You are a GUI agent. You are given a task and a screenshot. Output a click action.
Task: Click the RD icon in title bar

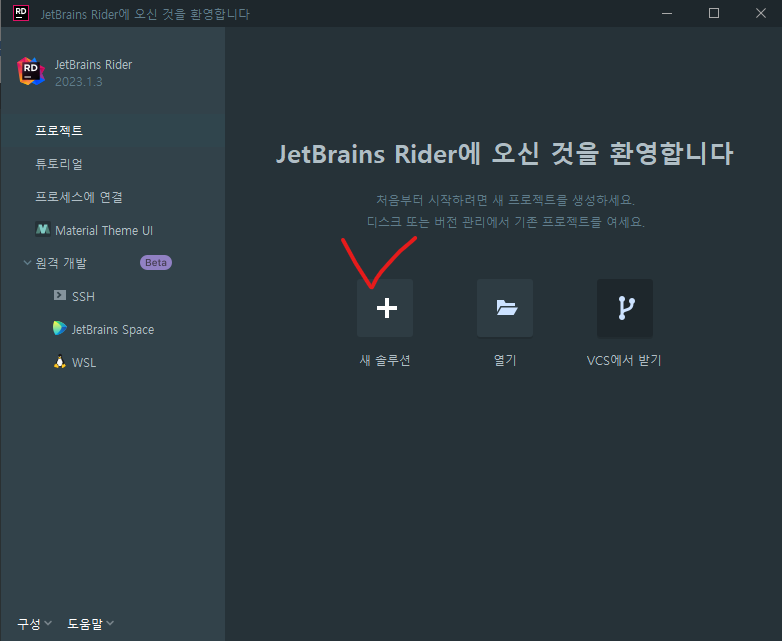(x=20, y=13)
